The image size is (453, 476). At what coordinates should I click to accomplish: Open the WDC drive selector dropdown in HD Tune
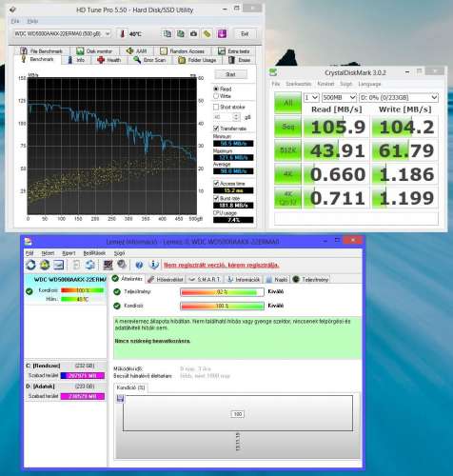pyautogui.click(x=62, y=33)
